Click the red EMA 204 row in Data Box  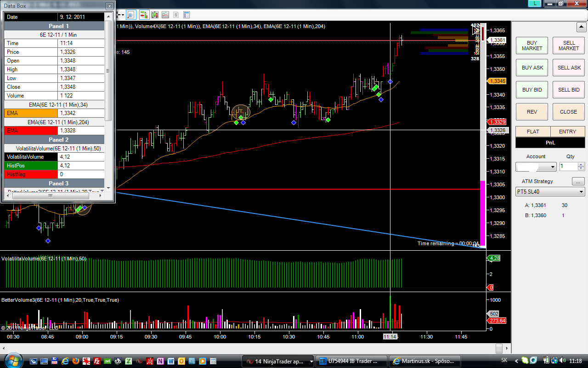(54, 131)
